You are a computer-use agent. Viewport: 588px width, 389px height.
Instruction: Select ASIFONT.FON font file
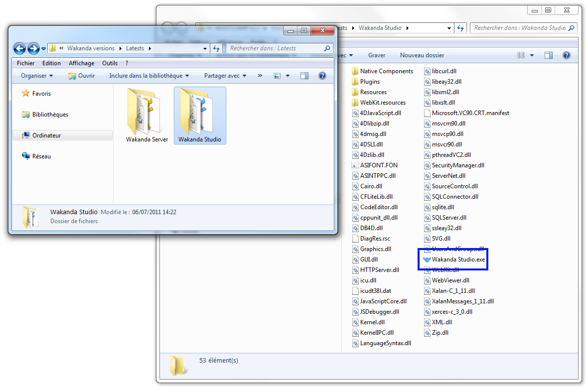click(374, 165)
